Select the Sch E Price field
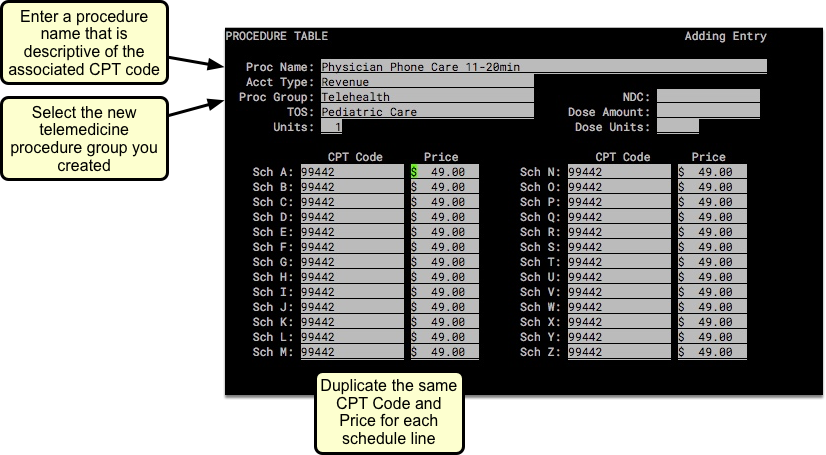Screen dimensions: 826x455 click(445, 232)
